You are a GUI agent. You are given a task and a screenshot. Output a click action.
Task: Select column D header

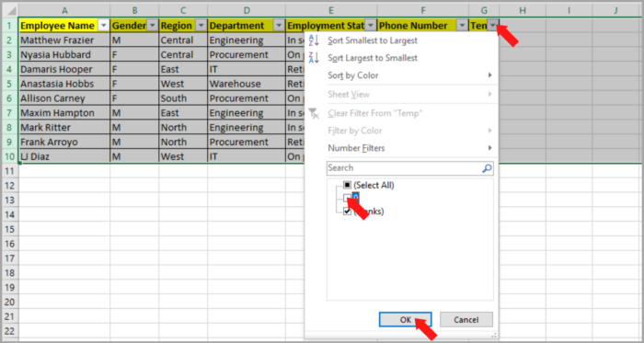click(247, 11)
